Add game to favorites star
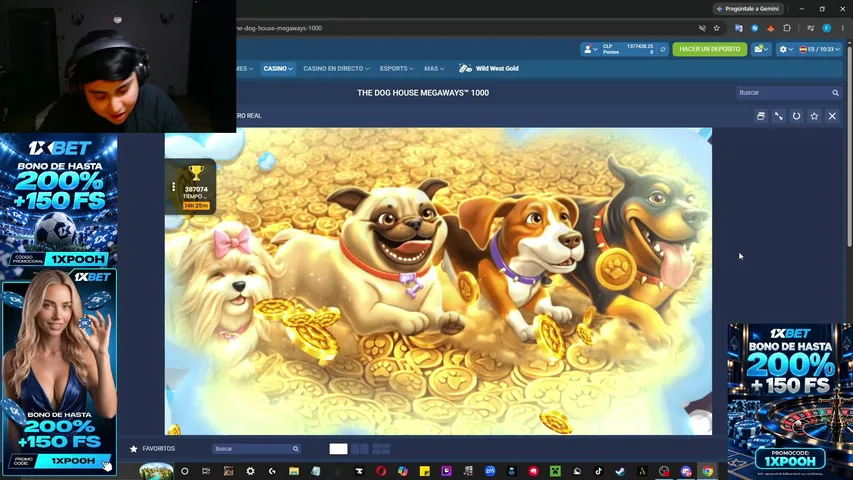853x480 pixels. point(814,116)
